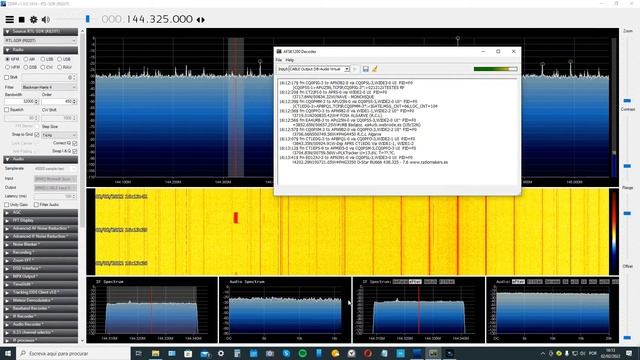Clear decoder output with broom icon

click(375, 69)
